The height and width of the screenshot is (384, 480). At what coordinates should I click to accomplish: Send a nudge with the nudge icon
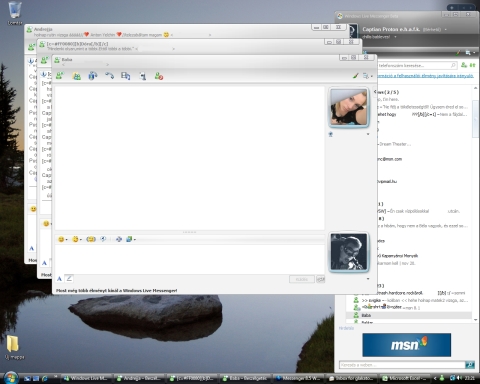(91, 239)
